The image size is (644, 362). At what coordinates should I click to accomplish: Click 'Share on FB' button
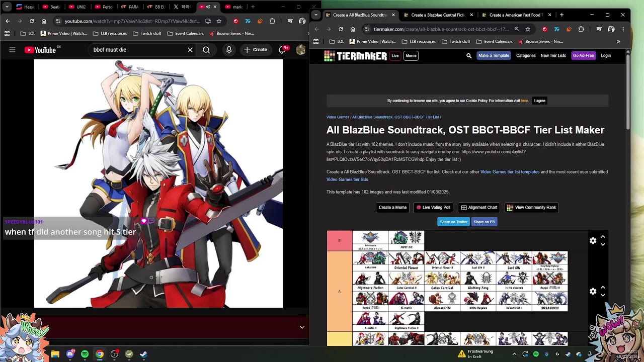pyautogui.click(x=484, y=222)
